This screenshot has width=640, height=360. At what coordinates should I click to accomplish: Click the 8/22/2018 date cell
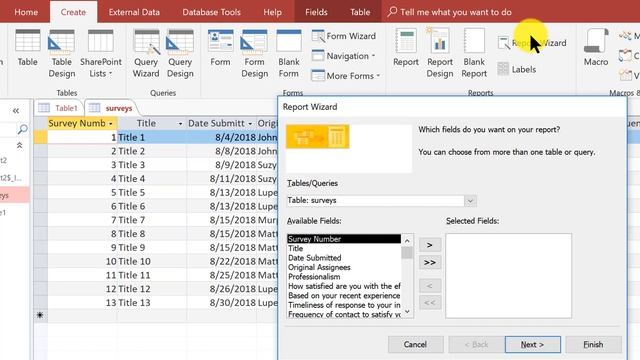(222, 261)
